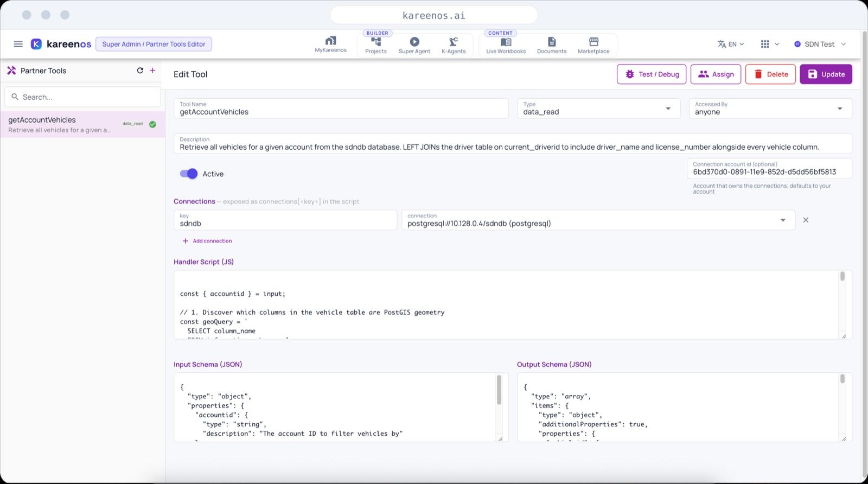Go to Projects in Builder

coord(376,46)
